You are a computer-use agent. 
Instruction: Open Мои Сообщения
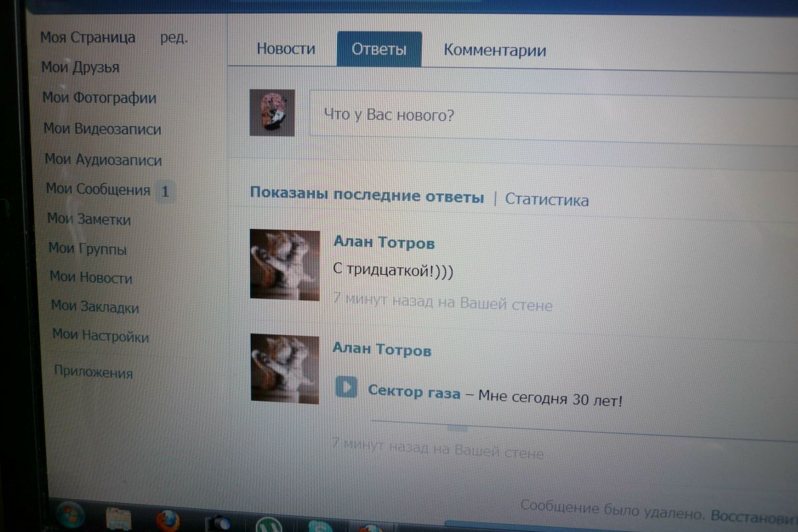(x=98, y=190)
